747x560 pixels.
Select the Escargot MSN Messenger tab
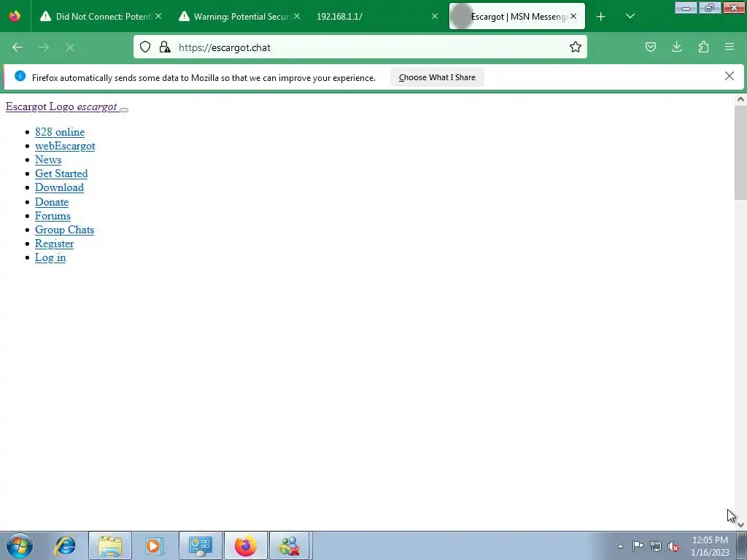[517, 17]
